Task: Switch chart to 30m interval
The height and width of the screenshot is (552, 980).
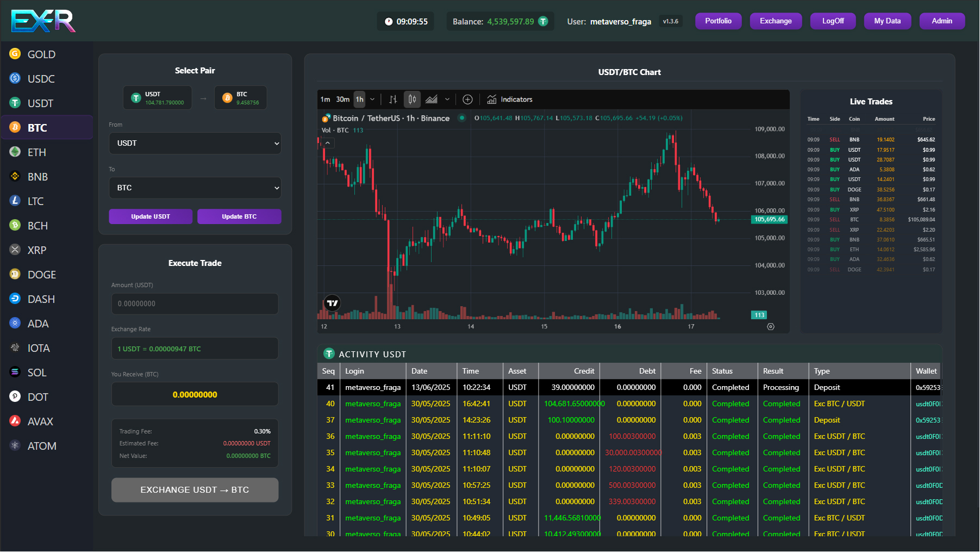Action: click(342, 100)
